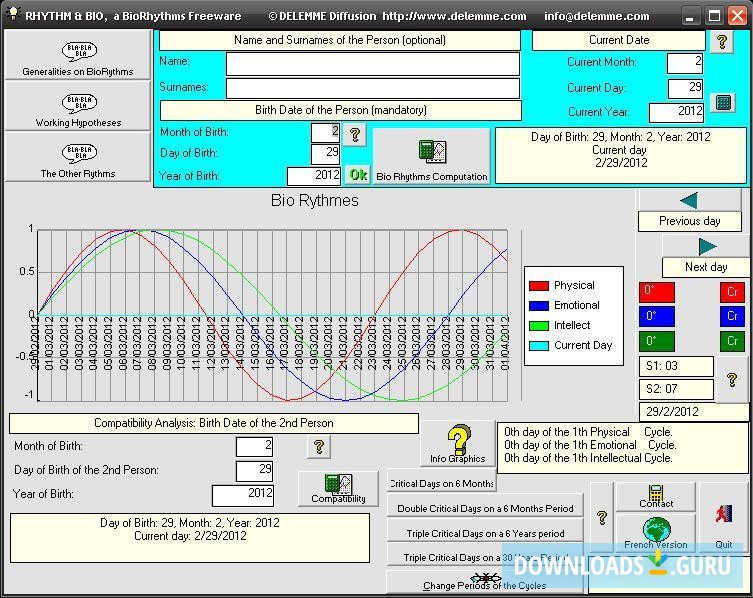Click the help icon beside Current Date
Screen dimensions: 753x598
721,41
